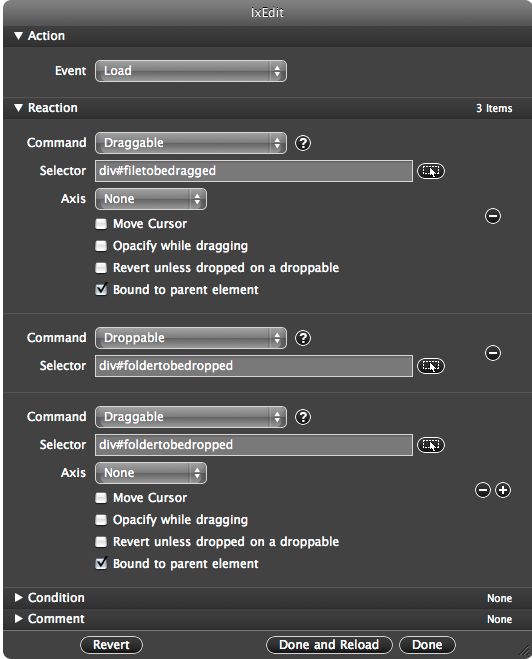Enable Opacify while dragging in last reaction
This screenshot has height=659, width=532.
click(x=101, y=520)
